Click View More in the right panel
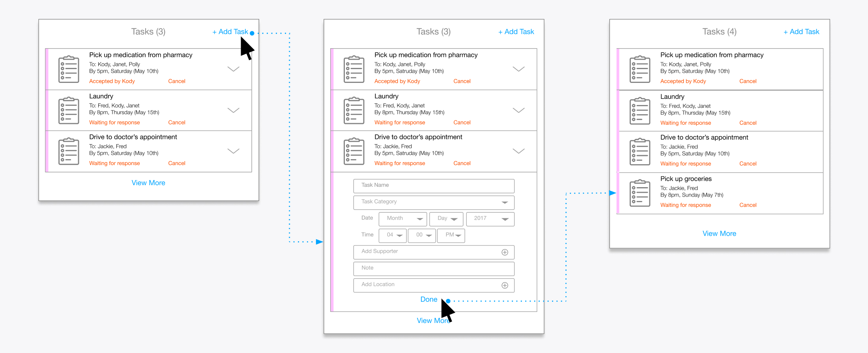This screenshot has height=353, width=868. click(719, 233)
